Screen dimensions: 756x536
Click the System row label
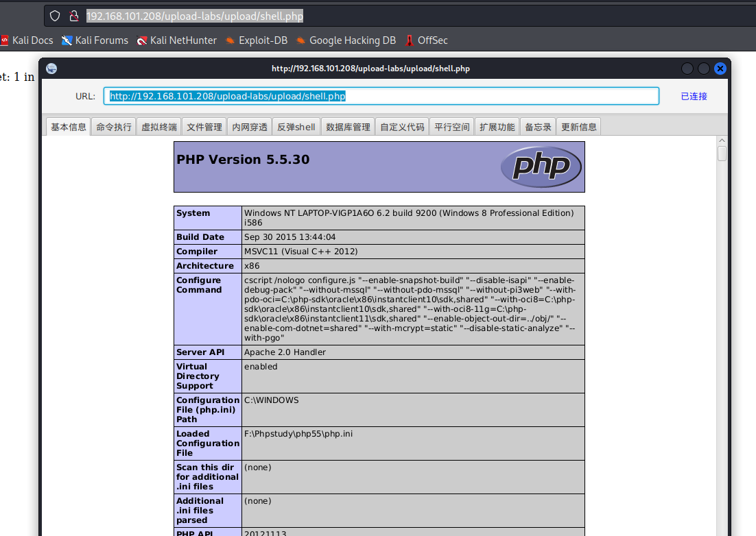[x=193, y=213]
